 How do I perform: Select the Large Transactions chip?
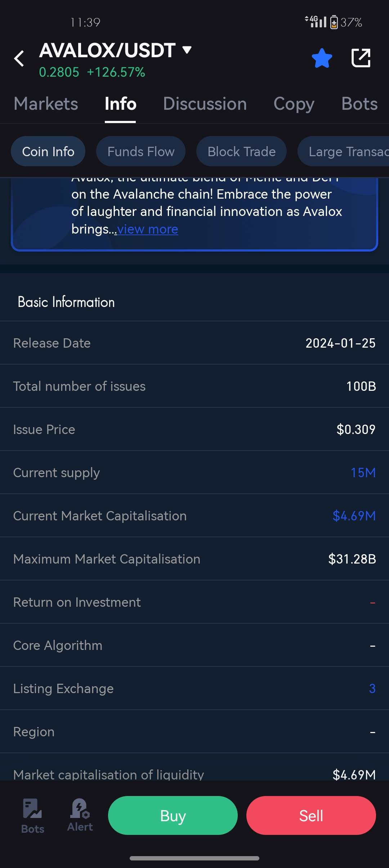pyautogui.click(x=346, y=152)
